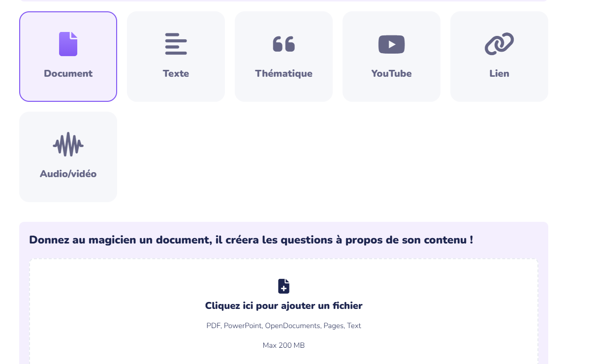Click the add-file icon in the upload area
The height and width of the screenshot is (364, 596).
pyautogui.click(x=283, y=286)
